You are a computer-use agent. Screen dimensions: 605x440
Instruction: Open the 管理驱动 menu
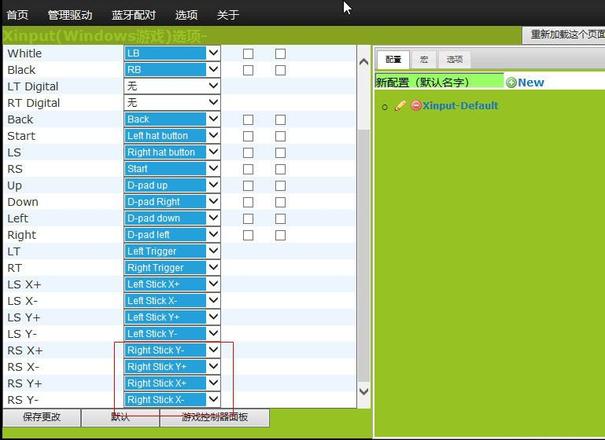[70, 15]
